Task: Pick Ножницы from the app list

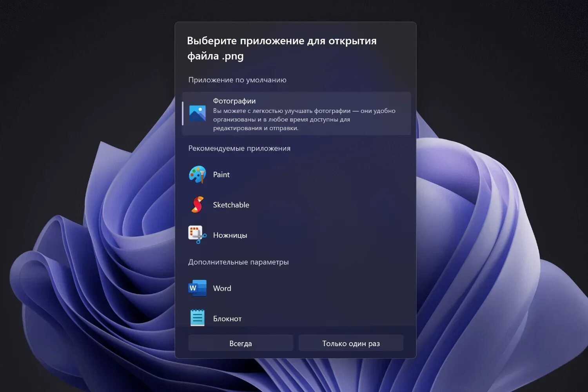Action: pyautogui.click(x=296, y=235)
